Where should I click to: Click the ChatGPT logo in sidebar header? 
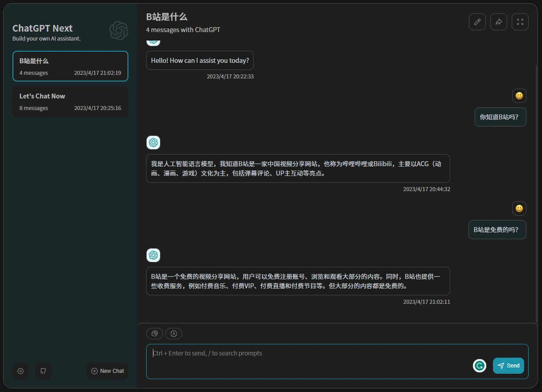pyautogui.click(x=119, y=31)
